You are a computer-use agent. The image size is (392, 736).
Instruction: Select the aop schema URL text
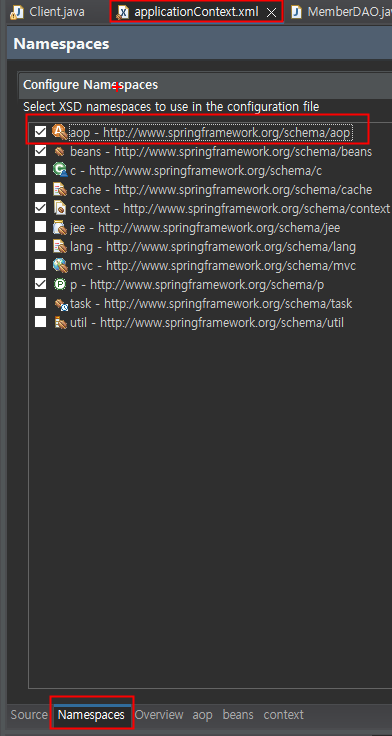226,133
